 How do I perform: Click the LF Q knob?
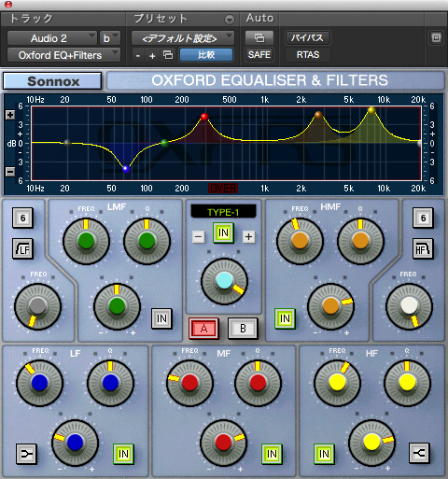110,383
